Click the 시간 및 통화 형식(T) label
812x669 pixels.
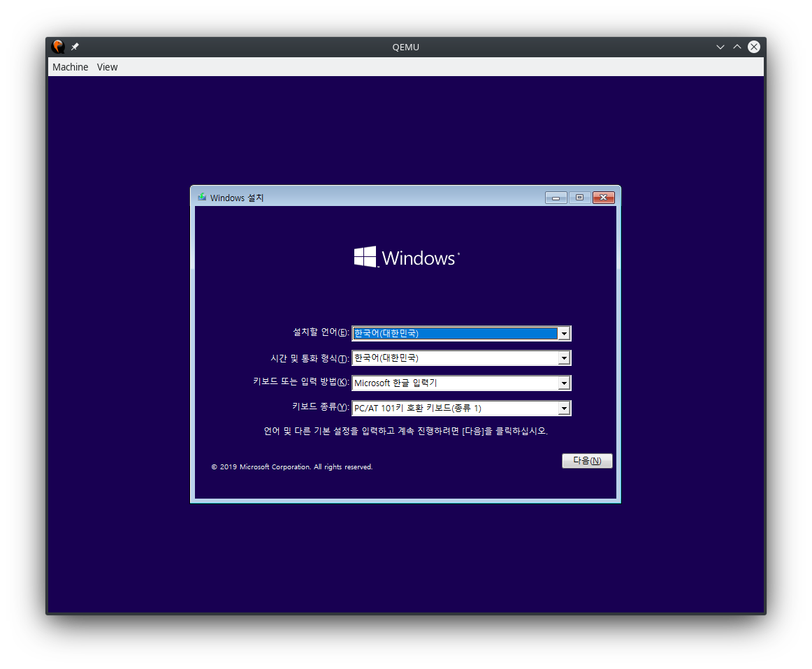310,358
